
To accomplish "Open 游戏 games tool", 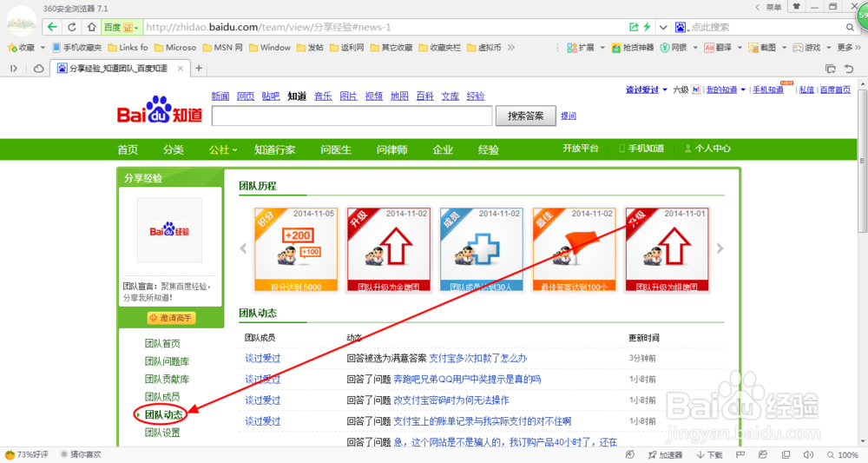I will pyautogui.click(x=806, y=48).
